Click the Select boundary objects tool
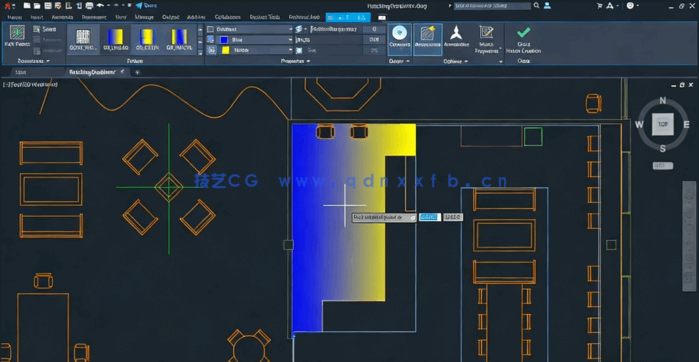This screenshot has width=699, height=362. 45,29
